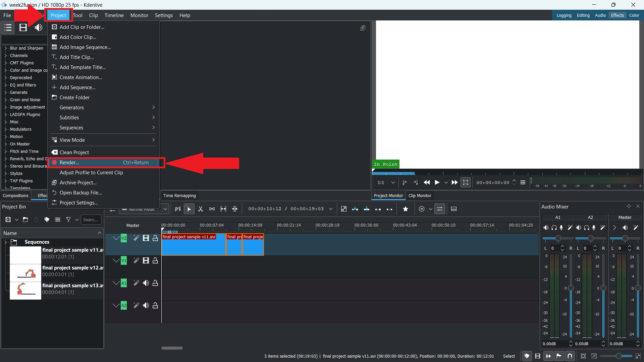
Task: Switch to the Editing workspace layout
Action: pyautogui.click(x=583, y=15)
